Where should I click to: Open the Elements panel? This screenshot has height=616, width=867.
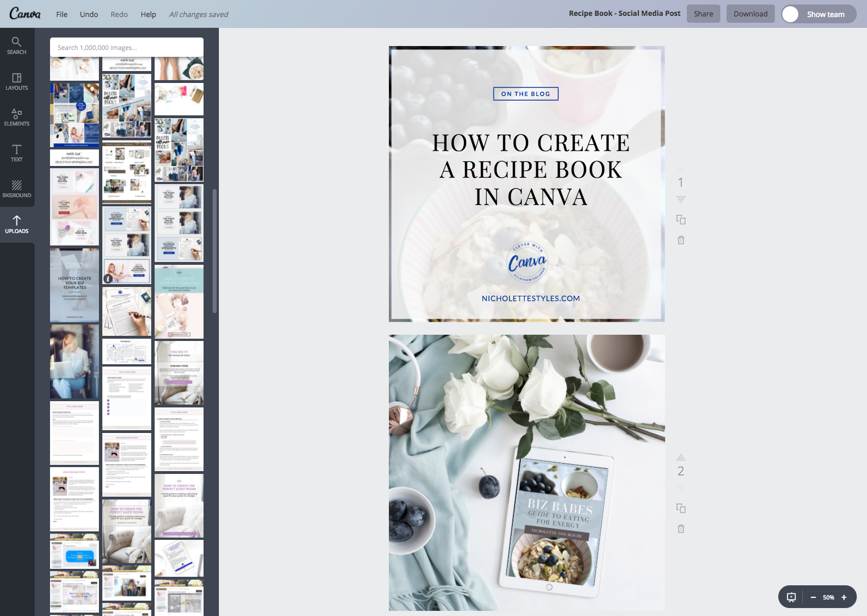[16, 117]
